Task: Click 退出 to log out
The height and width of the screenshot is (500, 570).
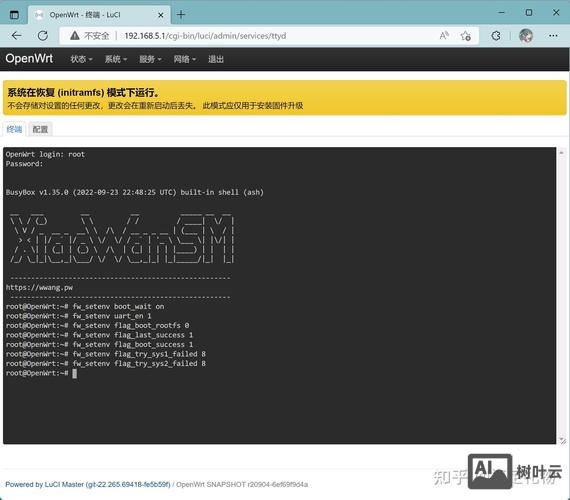Action: [x=216, y=59]
